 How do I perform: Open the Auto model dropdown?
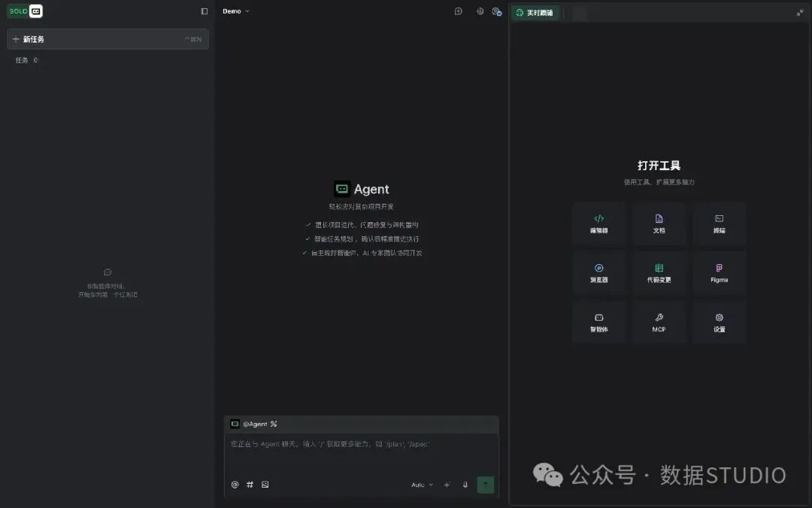pos(422,485)
